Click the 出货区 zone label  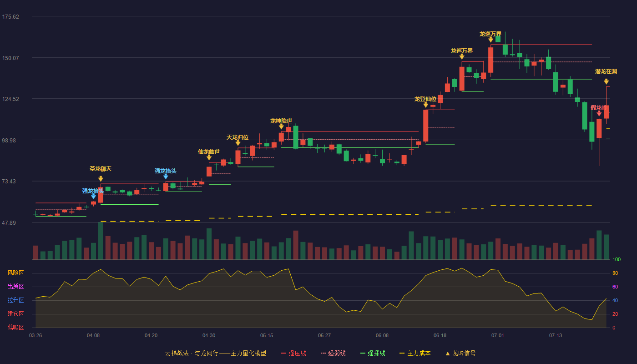[x=15, y=287]
